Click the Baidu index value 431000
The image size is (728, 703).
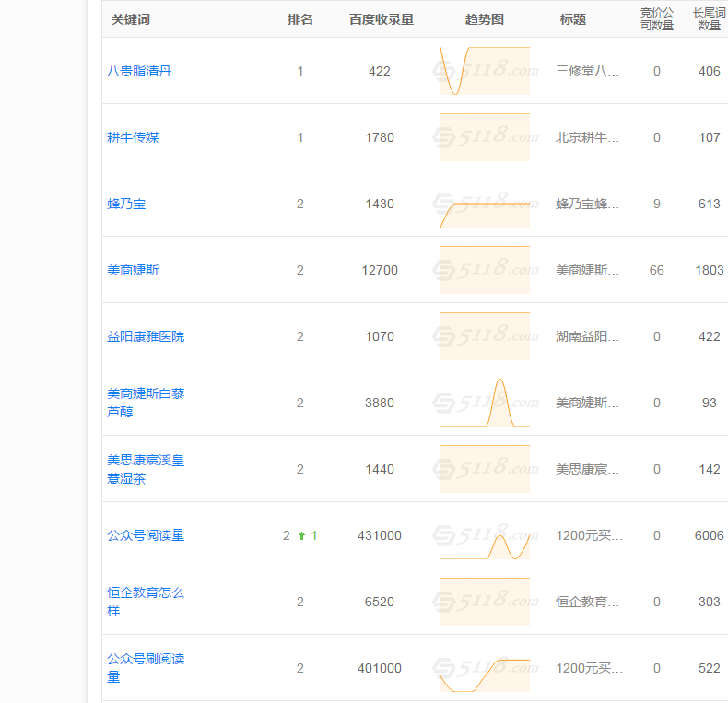tap(380, 535)
